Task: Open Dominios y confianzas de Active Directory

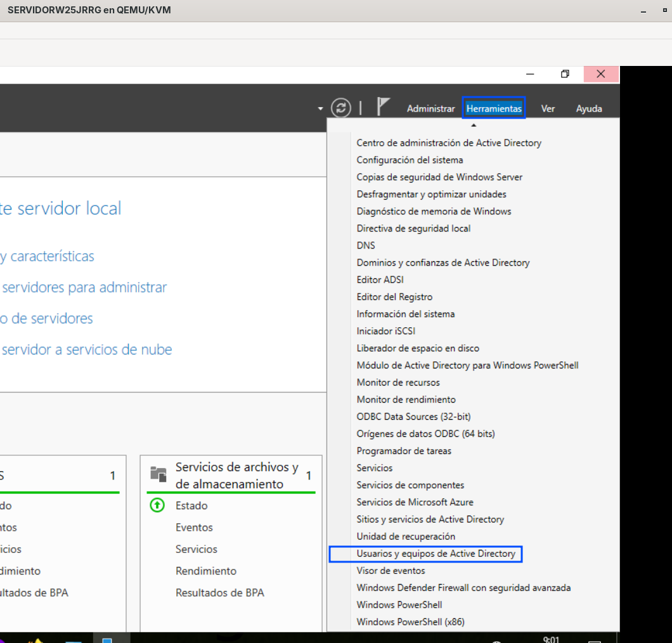Action: (x=443, y=263)
